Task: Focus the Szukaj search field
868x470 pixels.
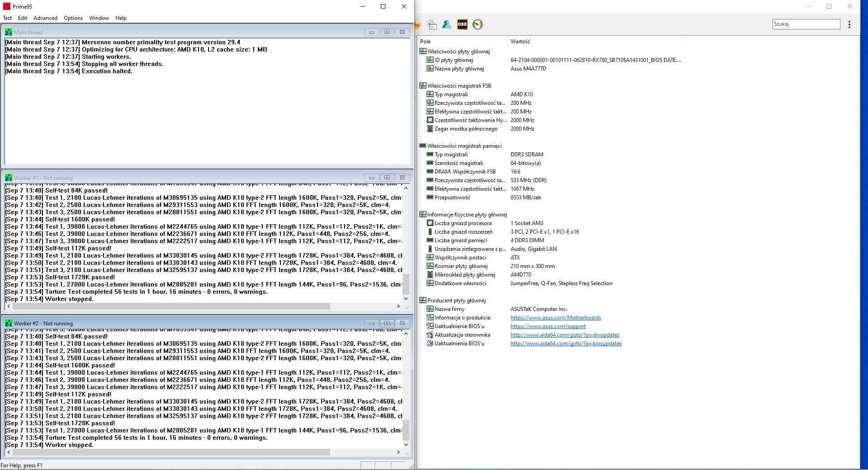Action: [806, 24]
